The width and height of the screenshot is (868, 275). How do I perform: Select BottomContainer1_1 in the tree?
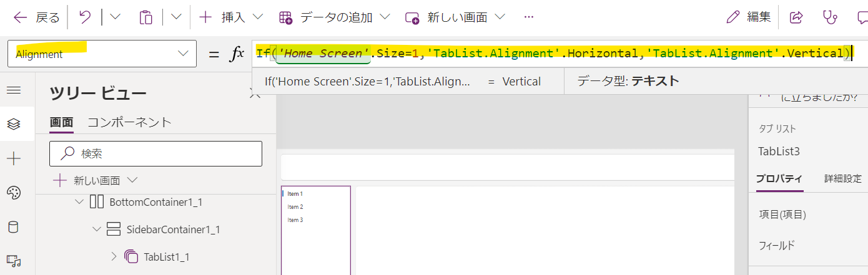coord(155,202)
